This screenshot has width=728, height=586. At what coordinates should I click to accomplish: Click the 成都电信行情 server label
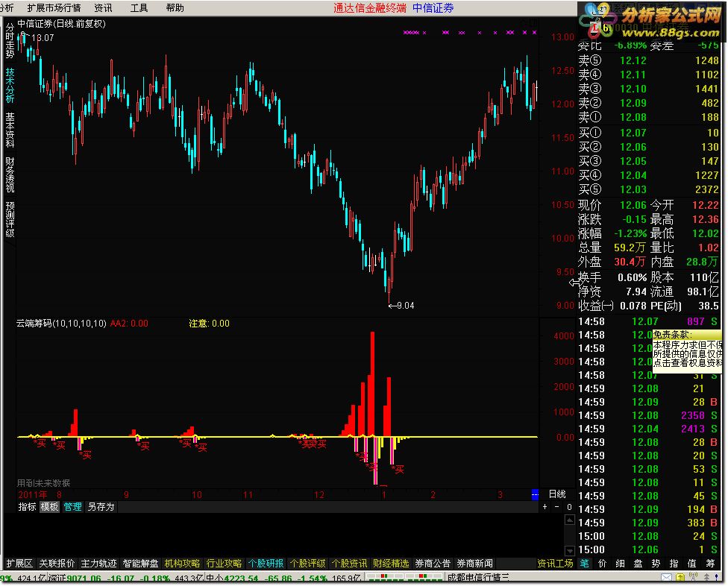(477, 578)
